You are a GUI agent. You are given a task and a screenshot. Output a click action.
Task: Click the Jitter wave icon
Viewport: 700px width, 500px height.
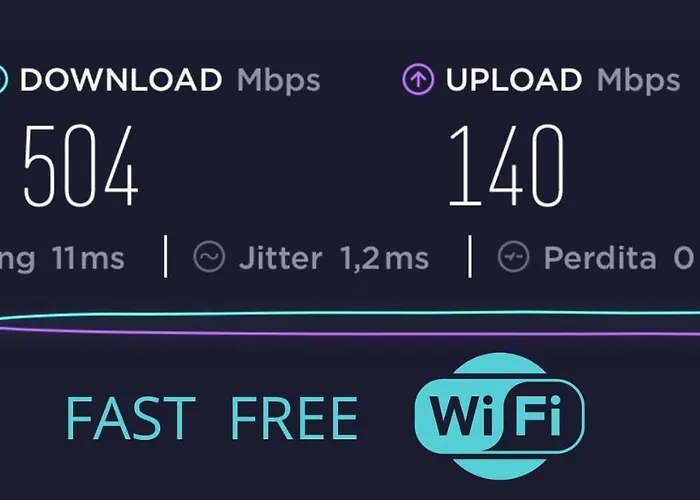(x=209, y=257)
